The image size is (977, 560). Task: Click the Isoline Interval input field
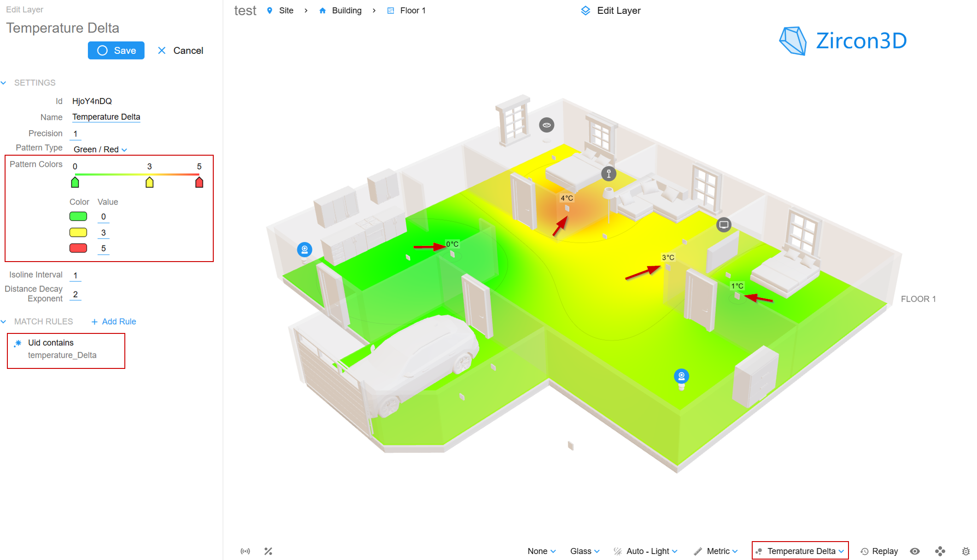pyautogui.click(x=76, y=275)
